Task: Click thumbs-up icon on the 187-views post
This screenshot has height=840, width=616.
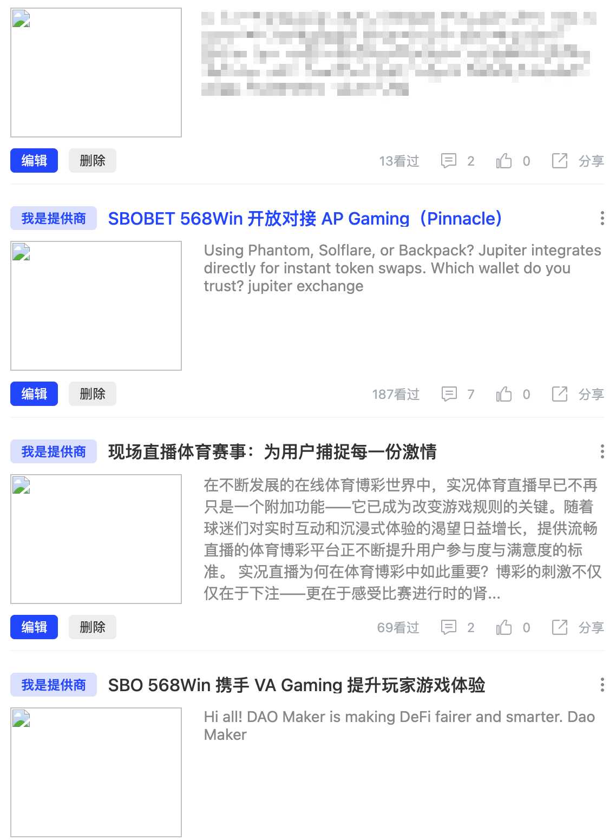Action: 504,394
